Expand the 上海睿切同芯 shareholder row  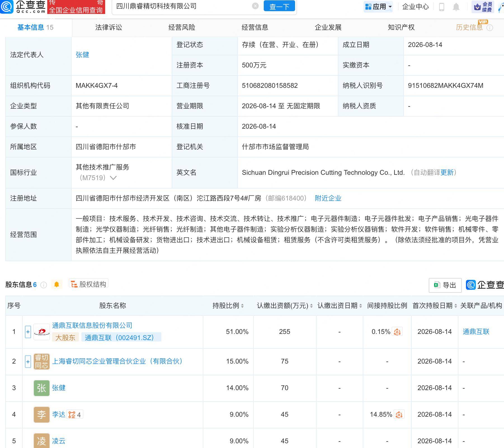pyautogui.click(x=28, y=361)
